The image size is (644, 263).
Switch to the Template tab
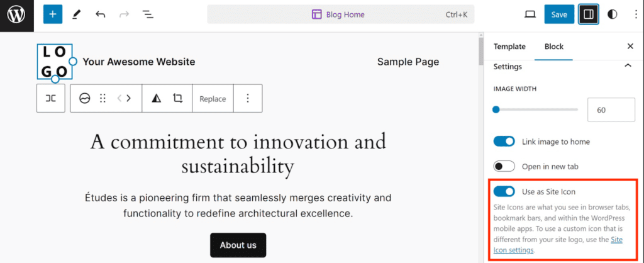click(509, 47)
